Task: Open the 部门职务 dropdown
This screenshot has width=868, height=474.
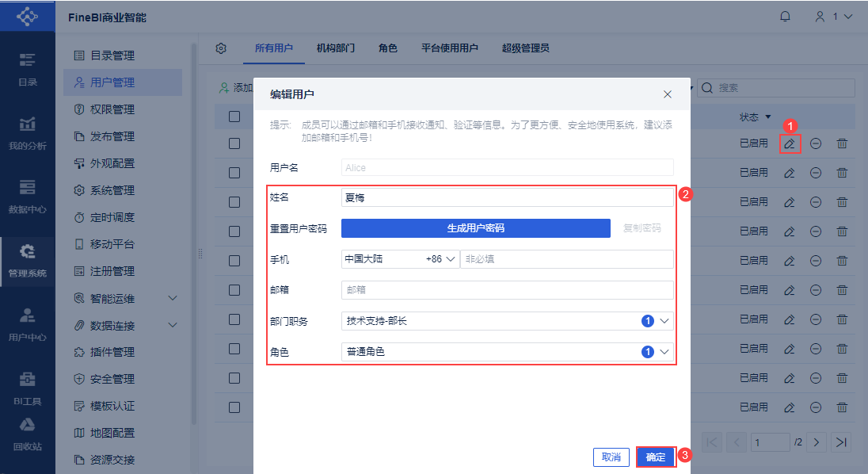Action: coord(508,321)
